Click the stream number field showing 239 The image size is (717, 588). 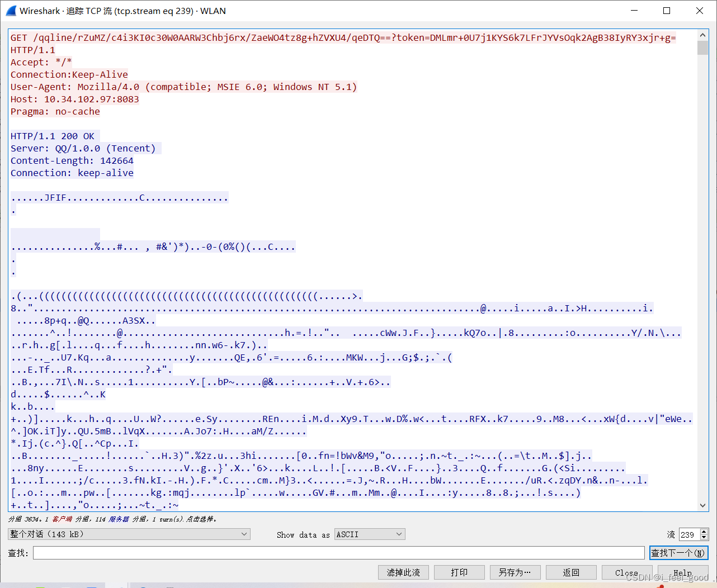689,534
